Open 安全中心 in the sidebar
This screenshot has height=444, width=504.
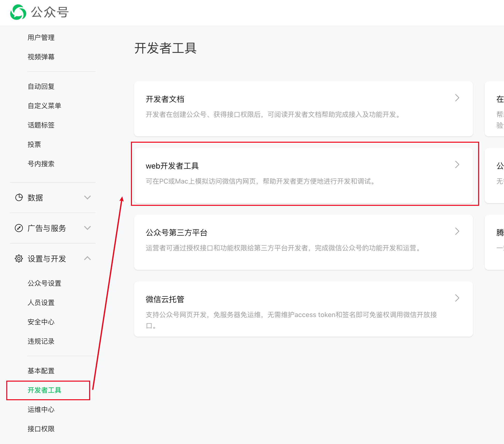point(41,322)
